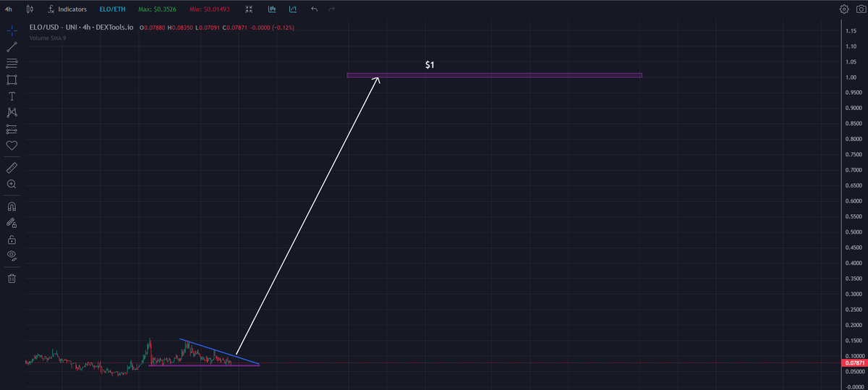Viewport: 868px width, 390px height.
Task: Pick the XABCD patterns tool
Action: pos(12,112)
